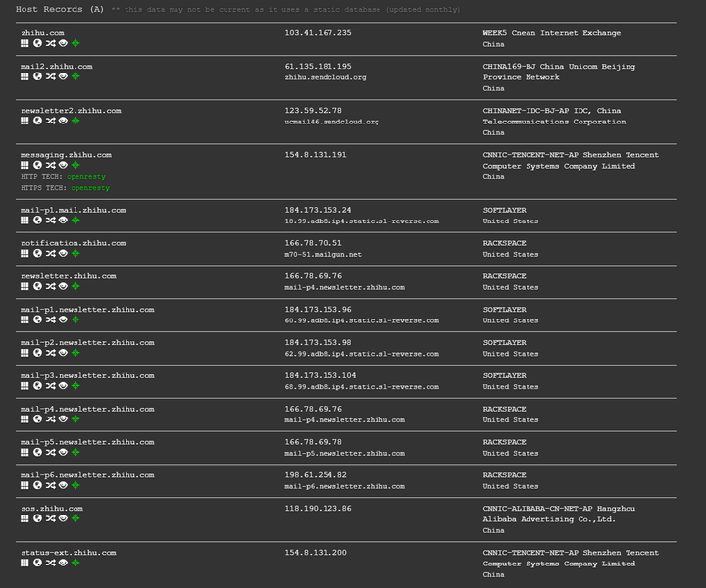This screenshot has height=588, width=706.
Task: Click CHINA169-BJ China Unicom Beijing text
Action: [559, 66]
